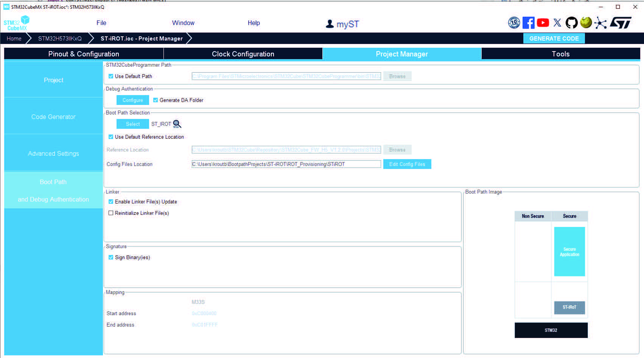644x358 pixels.
Task: Open the Project side section
Action: tap(53, 80)
